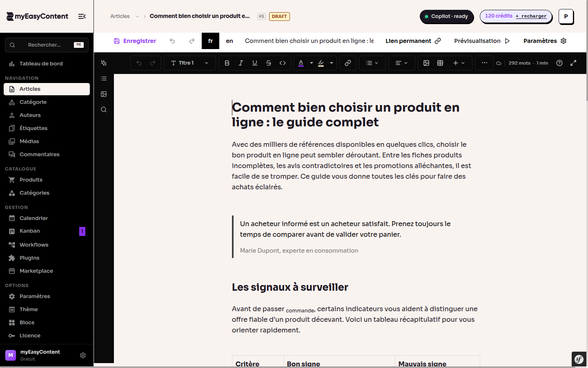Open the Étiquettes page
Screen dimensions: 588x368
[47, 128]
